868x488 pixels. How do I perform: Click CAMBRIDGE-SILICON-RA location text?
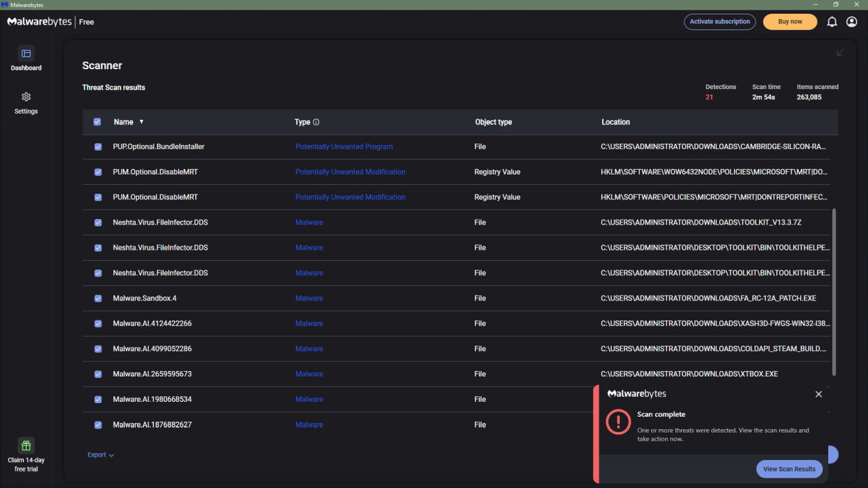pos(713,147)
